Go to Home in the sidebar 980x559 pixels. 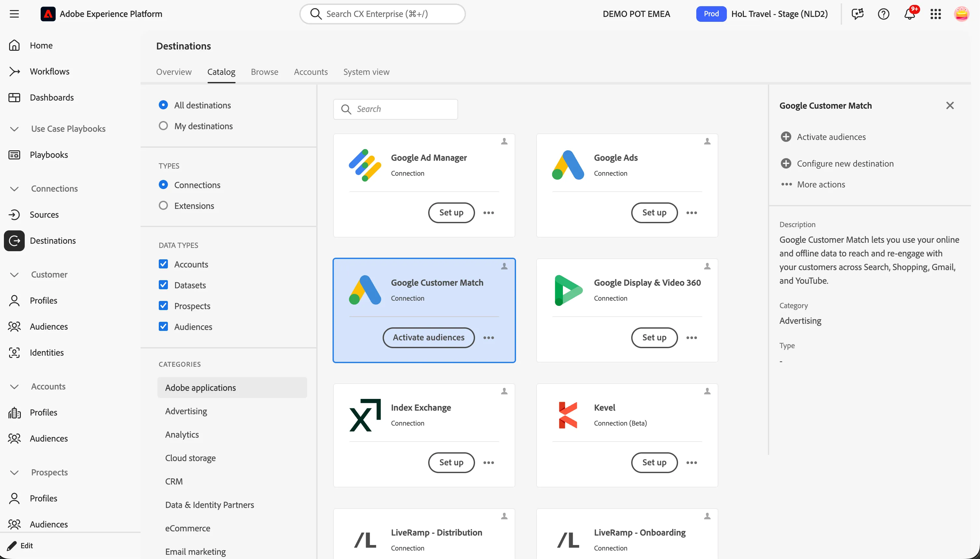pyautogui.click(x=41, y=45)
